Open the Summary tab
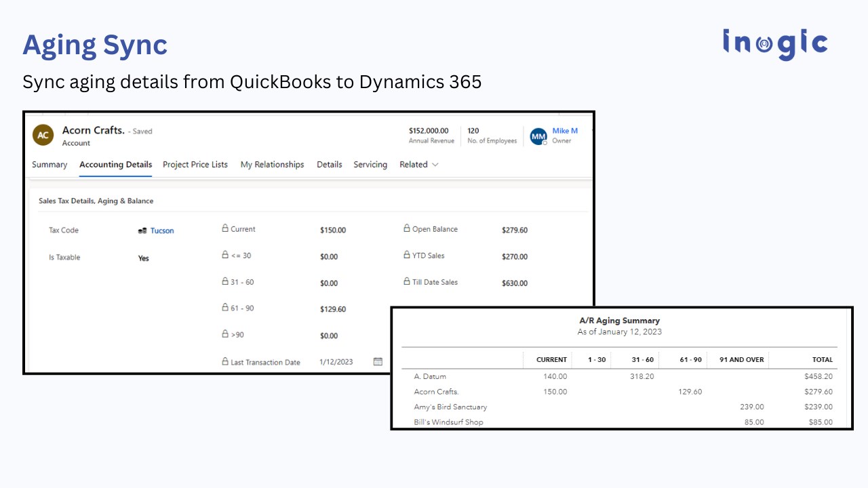Image resolution: width=868 pixels, height=488 pixels. [x=50, y=165]
